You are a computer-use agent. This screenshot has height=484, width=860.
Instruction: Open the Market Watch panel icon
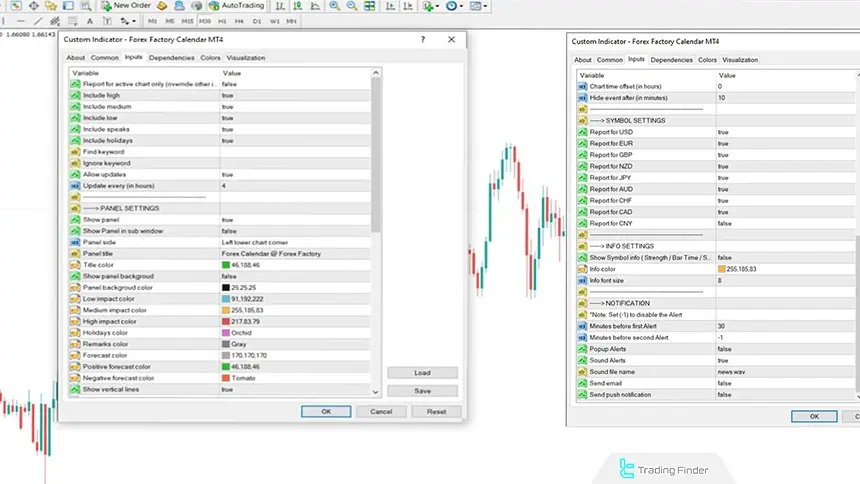click(16, 5)
